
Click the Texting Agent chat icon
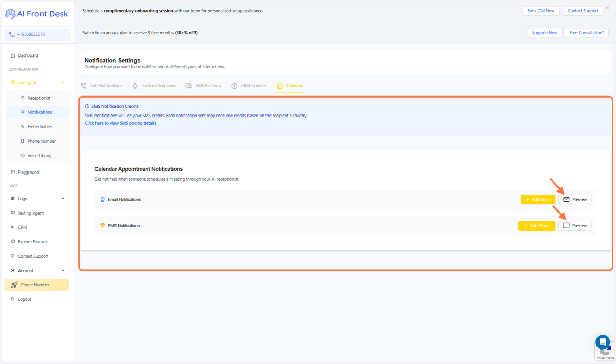pos(13,213)
